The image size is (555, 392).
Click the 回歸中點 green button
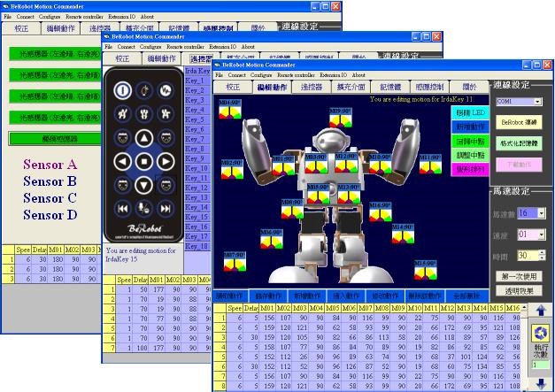click(470, 142)
